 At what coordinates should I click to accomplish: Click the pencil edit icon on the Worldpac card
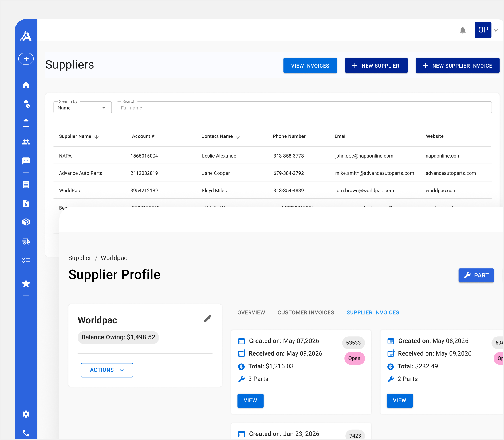208,318
